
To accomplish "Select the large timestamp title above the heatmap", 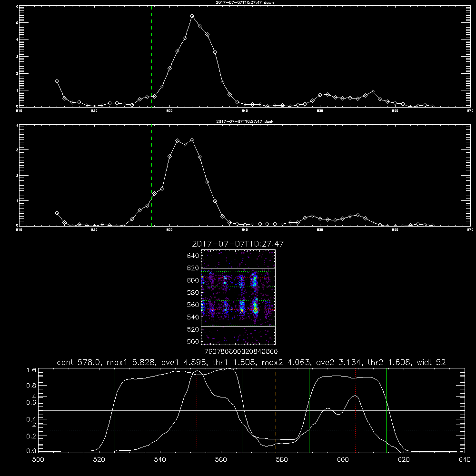I will (238, 244).
